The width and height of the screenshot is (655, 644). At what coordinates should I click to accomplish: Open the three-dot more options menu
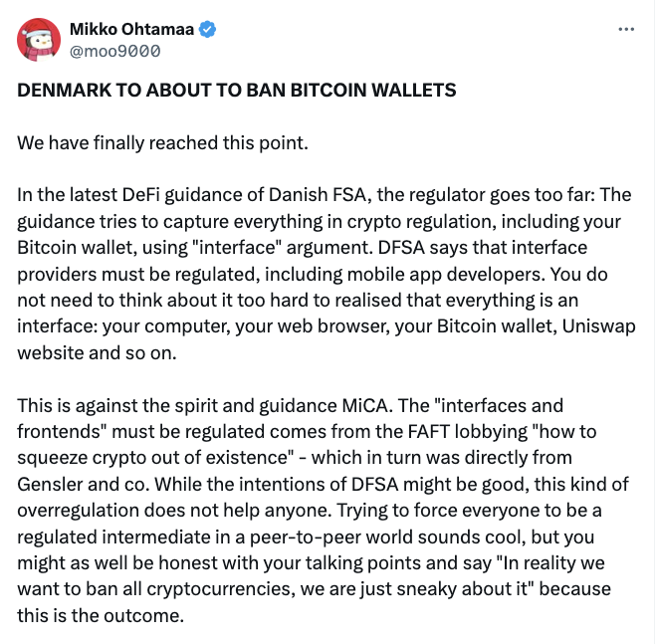pos(626,29)
